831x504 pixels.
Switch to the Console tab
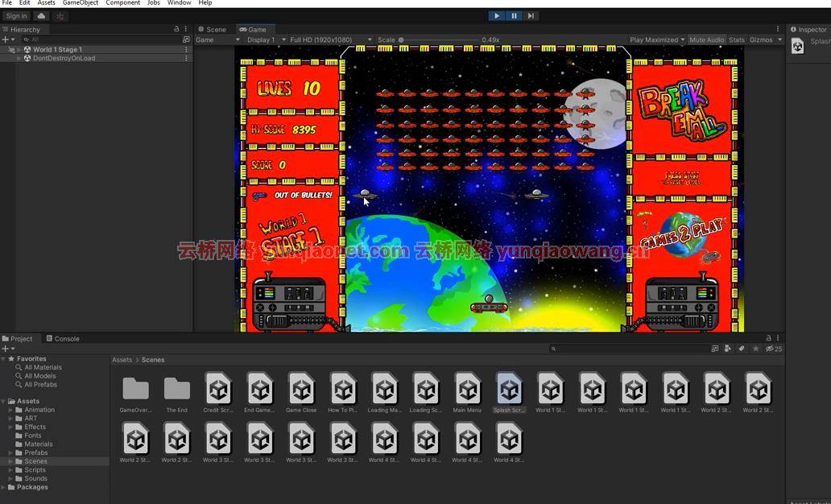coord(63,339)
